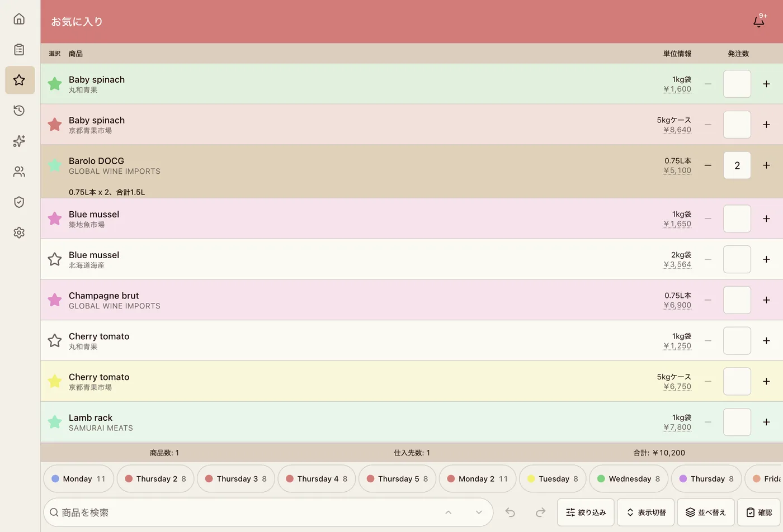
Task: Toggle star for Blue mussel 北海道海産
Action: (55, 259)
